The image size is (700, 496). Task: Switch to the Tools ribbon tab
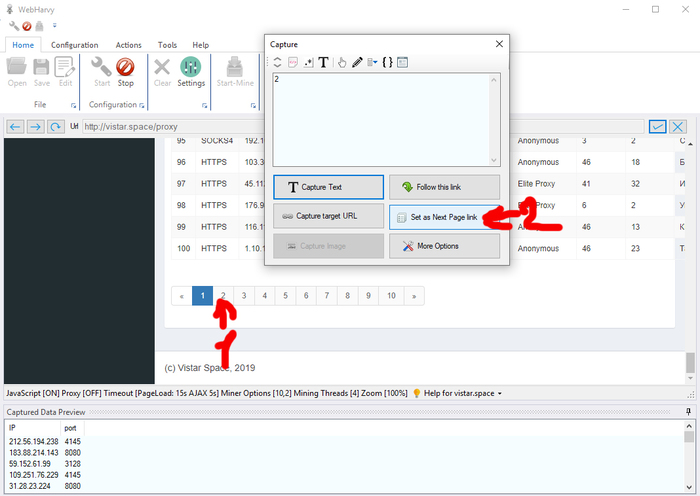click(x=167, y=45)
